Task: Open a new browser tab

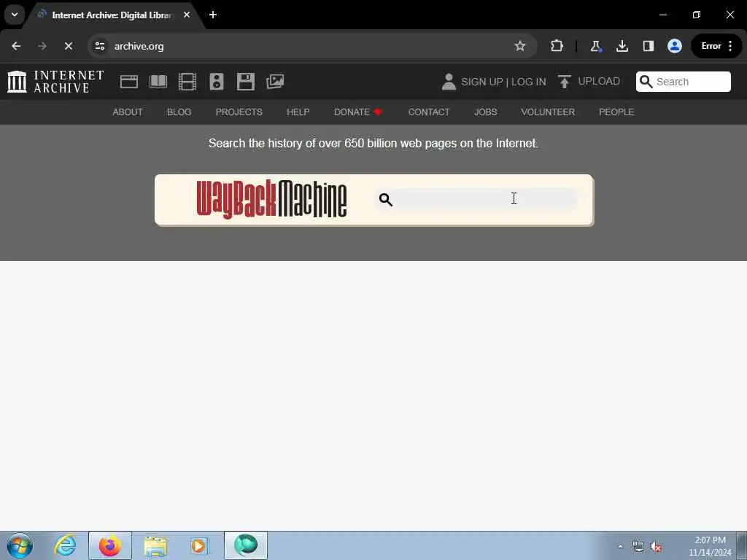Action: 213,15
